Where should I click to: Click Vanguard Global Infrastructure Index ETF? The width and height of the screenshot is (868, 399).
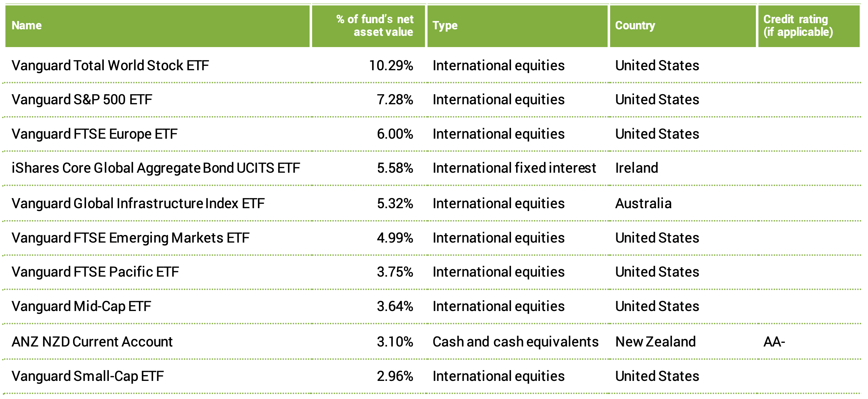138,203
